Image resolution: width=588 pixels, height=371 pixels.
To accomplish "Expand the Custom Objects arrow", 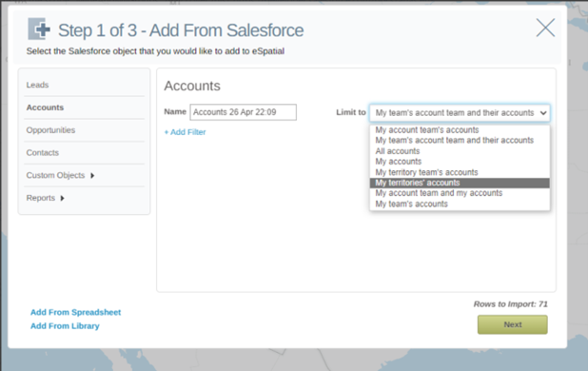I will click(92, 175).
